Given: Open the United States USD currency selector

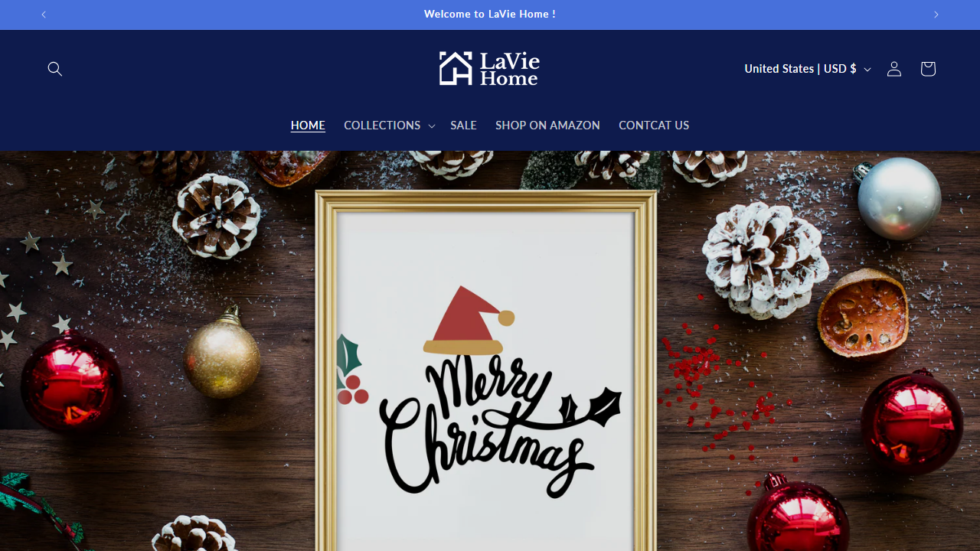Looking at the screenshot, I should (x=808, y=69).
